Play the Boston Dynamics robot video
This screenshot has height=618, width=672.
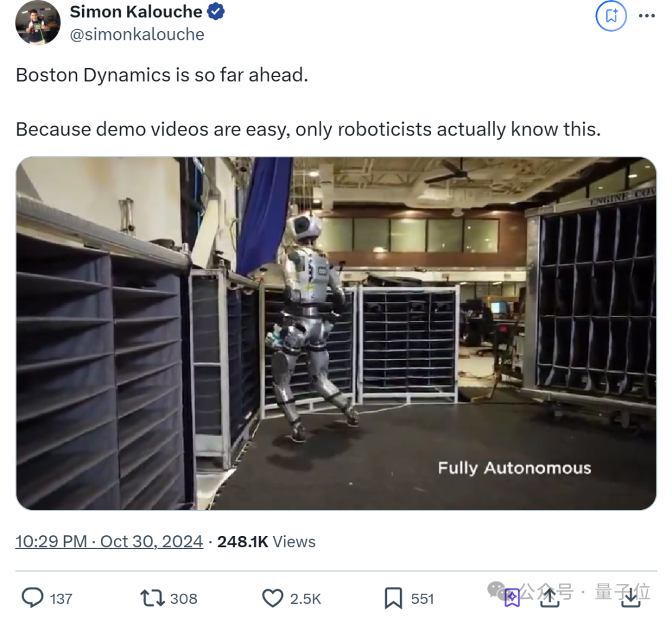pyautogui.click(x=336, y=333)
